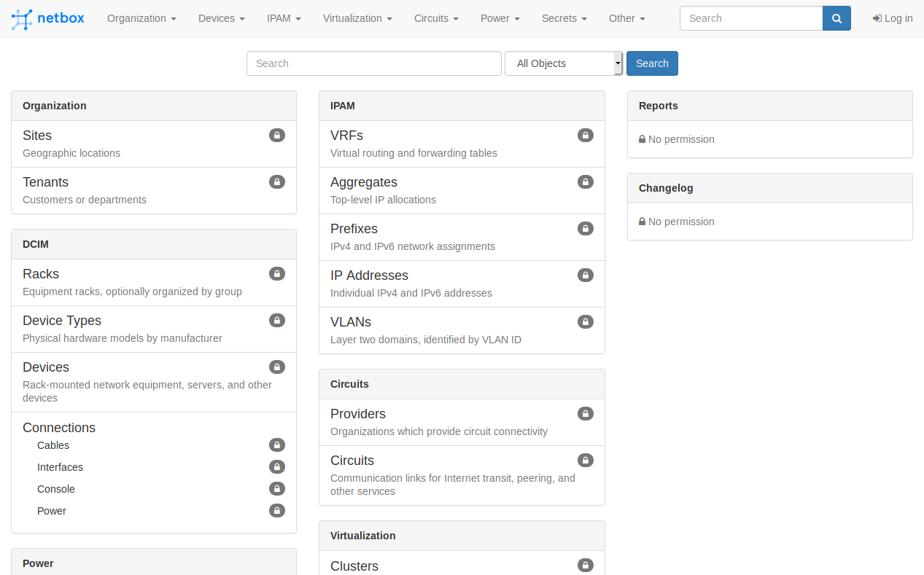924x575 pixels.
Task: Open the All Objects dropdown
Action: (564, 63)
